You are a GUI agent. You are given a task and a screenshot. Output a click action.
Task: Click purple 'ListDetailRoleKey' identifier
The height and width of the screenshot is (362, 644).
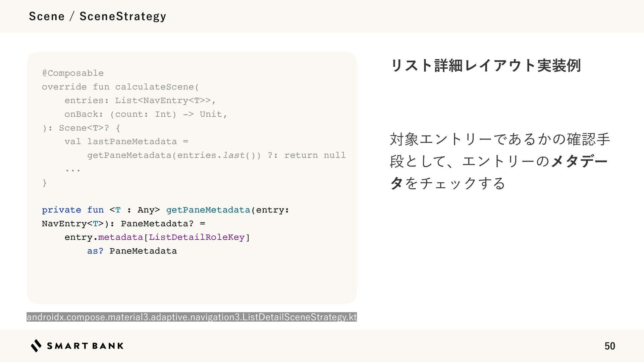pos(197,237)
